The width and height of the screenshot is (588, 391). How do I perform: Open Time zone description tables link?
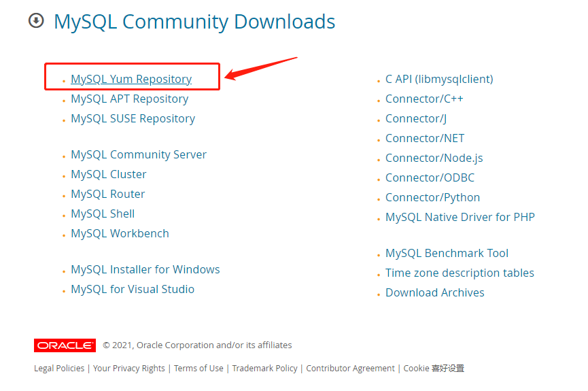(460, 273)
